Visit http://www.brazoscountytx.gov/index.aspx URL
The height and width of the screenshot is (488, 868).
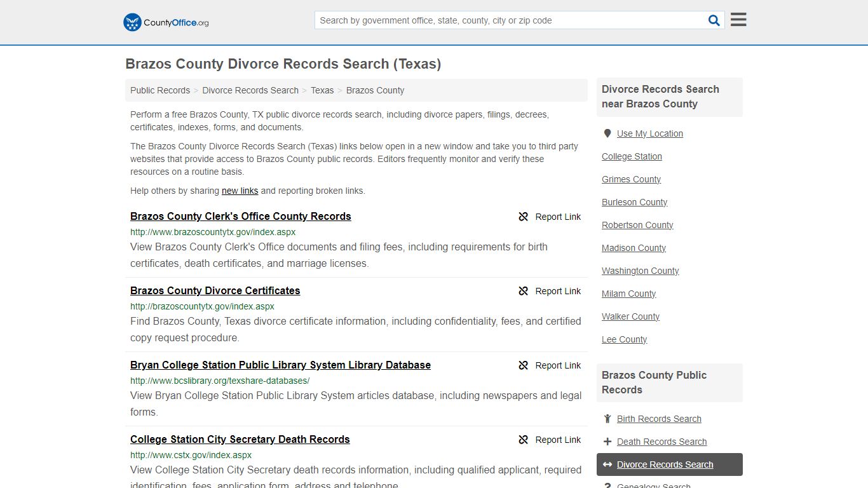(213, 232)
